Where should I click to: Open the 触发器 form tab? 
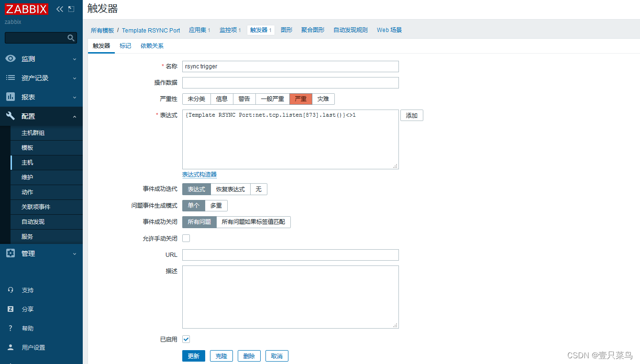101,46
